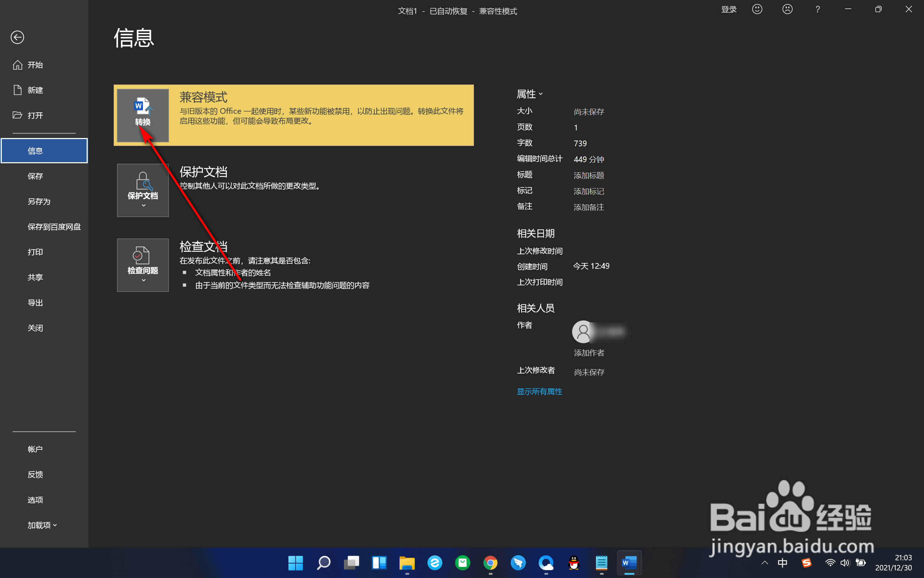924x578 pixels.
Task: Open Google Chrome from taskbar
Action: coord(491,563)
